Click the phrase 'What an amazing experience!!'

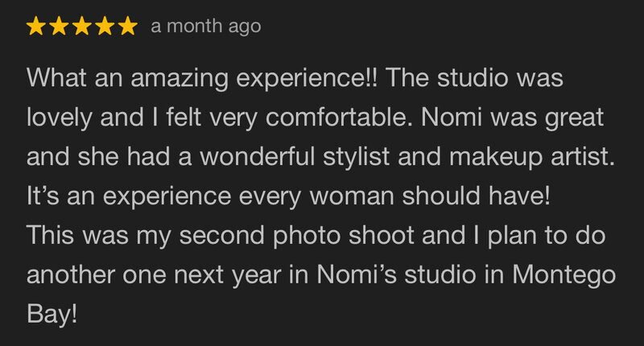[202, 79]
